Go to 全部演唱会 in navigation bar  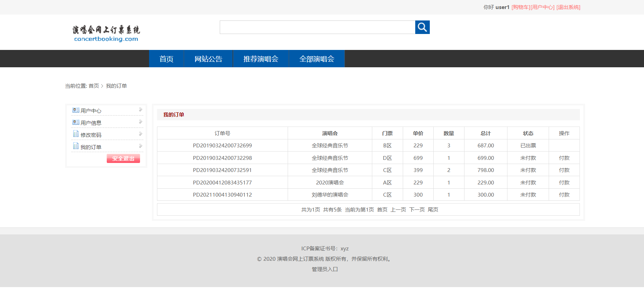click(x=317, y=59)
